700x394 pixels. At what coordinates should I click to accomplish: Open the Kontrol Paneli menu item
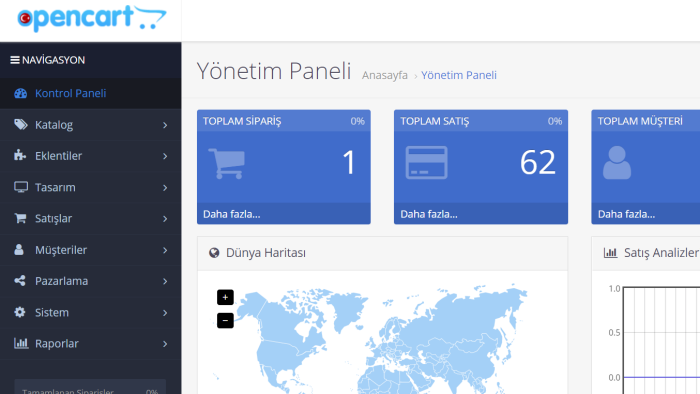coord(91,93)
